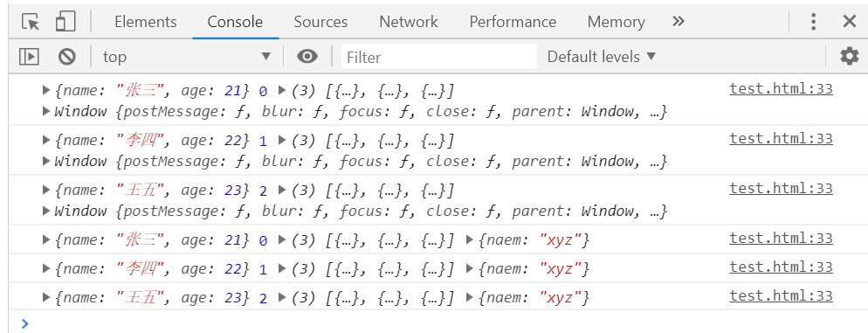Open console settings gear icon
Viewport: 868px width, 333px height.
click(x=849, y=57)
